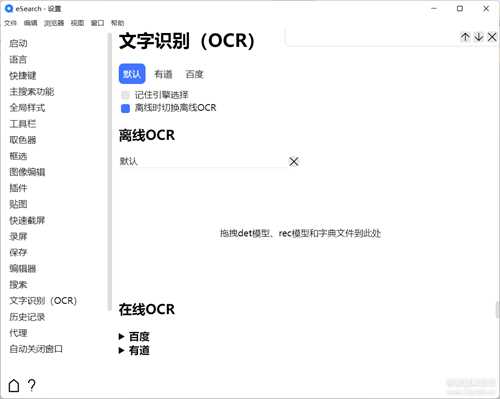Viewport: 500px width, 399px height.
Task: Open help with the question mark icon
Action: 32,385
